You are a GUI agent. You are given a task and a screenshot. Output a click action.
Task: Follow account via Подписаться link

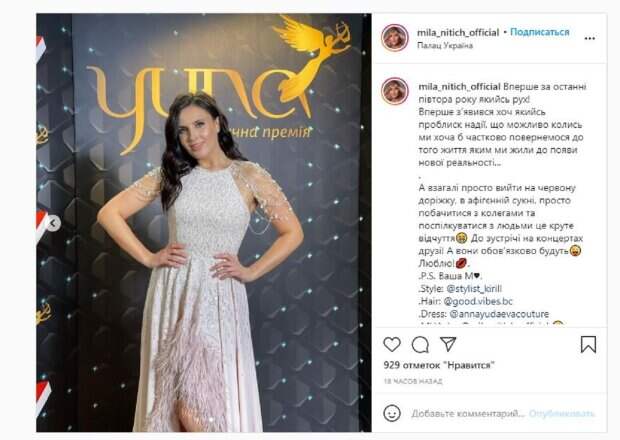[539, 32]
